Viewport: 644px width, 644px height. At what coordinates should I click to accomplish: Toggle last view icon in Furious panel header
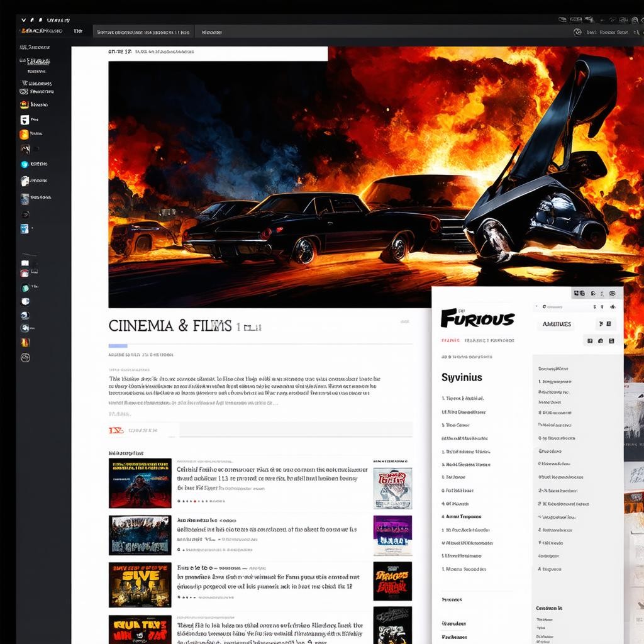[612, 293]
